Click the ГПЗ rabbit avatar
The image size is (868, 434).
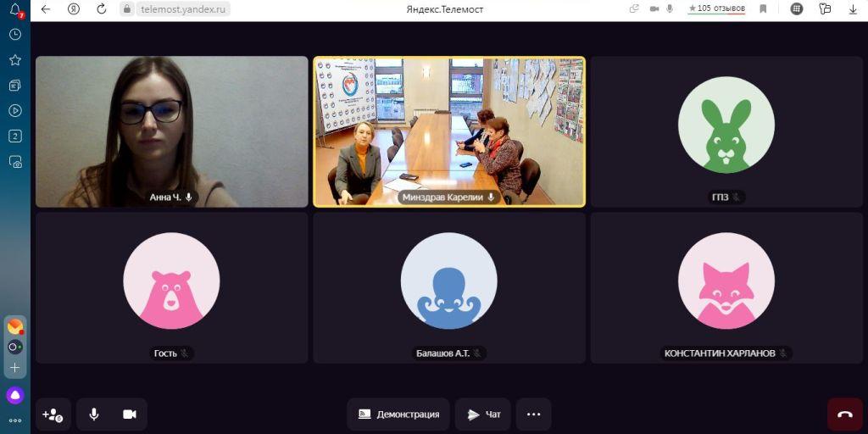(x=726, y=125)
